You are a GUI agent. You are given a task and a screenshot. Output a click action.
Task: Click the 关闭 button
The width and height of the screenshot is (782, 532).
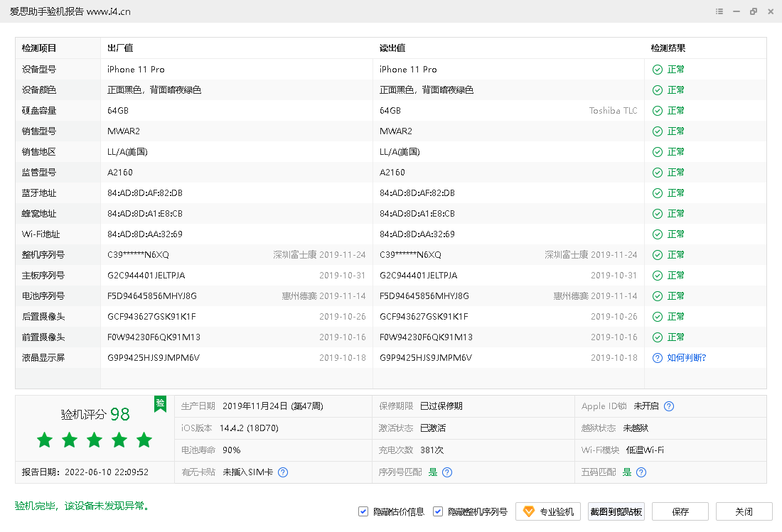(744, 511)
